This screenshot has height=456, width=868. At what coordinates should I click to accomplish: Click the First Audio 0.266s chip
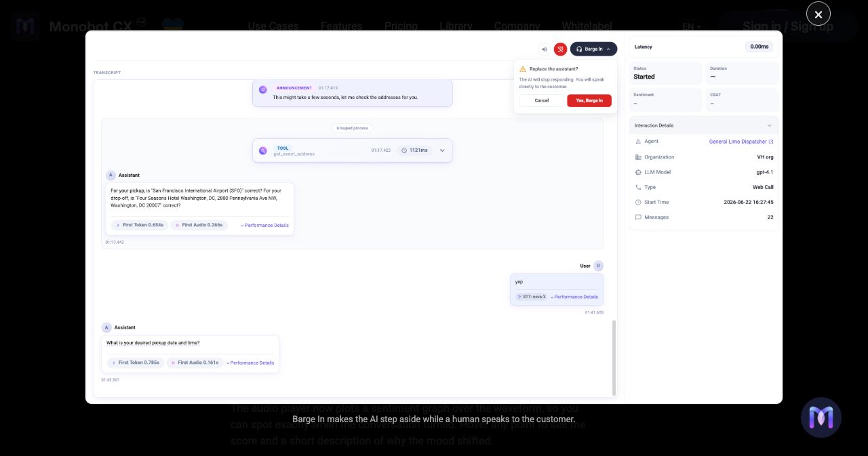click(199, 225)
